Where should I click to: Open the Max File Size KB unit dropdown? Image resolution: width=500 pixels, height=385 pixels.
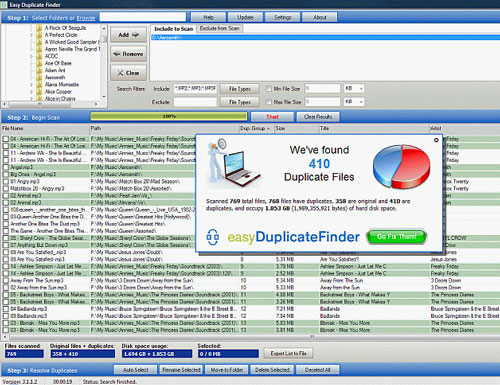(x=354, y=102)
